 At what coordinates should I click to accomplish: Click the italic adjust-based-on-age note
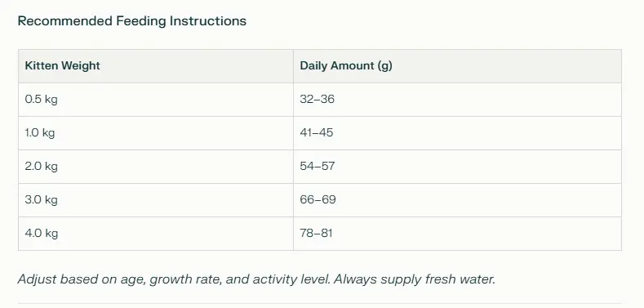pos(256,279)
